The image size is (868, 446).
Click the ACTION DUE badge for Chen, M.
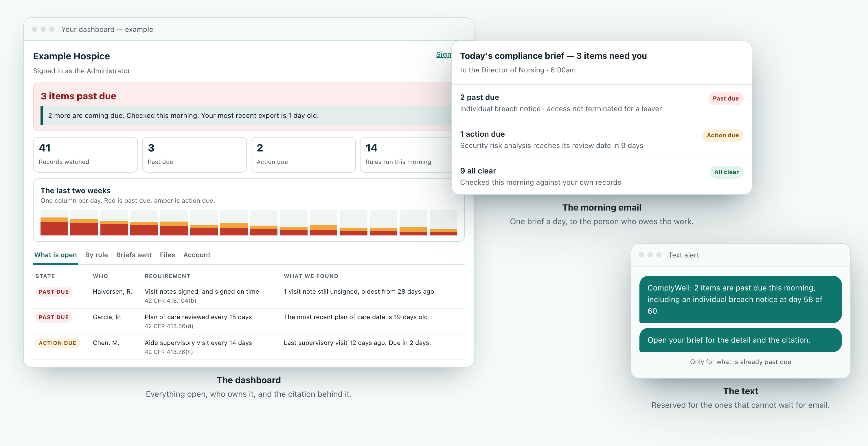(x=58, y=343)
